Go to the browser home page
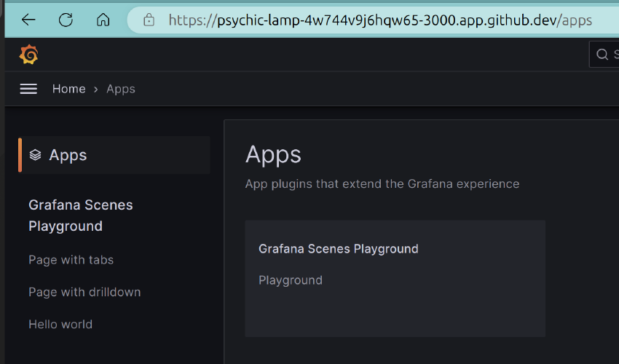This screenshot has width=619, height=364. [x=103, y=20]
